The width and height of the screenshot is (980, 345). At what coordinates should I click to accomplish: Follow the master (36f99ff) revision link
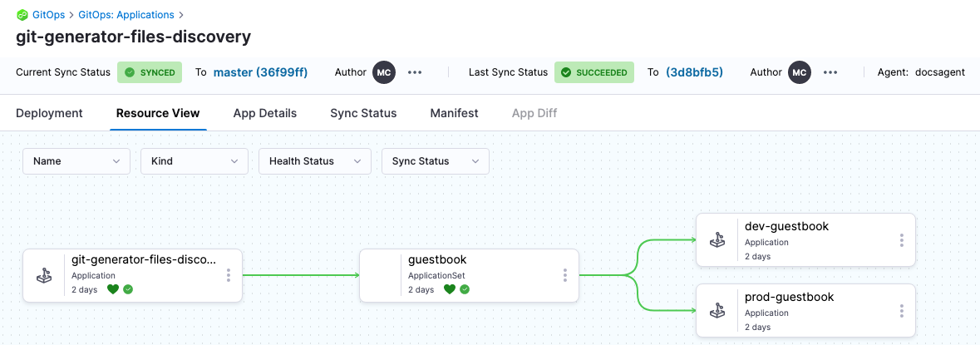(x=260, y=72)
